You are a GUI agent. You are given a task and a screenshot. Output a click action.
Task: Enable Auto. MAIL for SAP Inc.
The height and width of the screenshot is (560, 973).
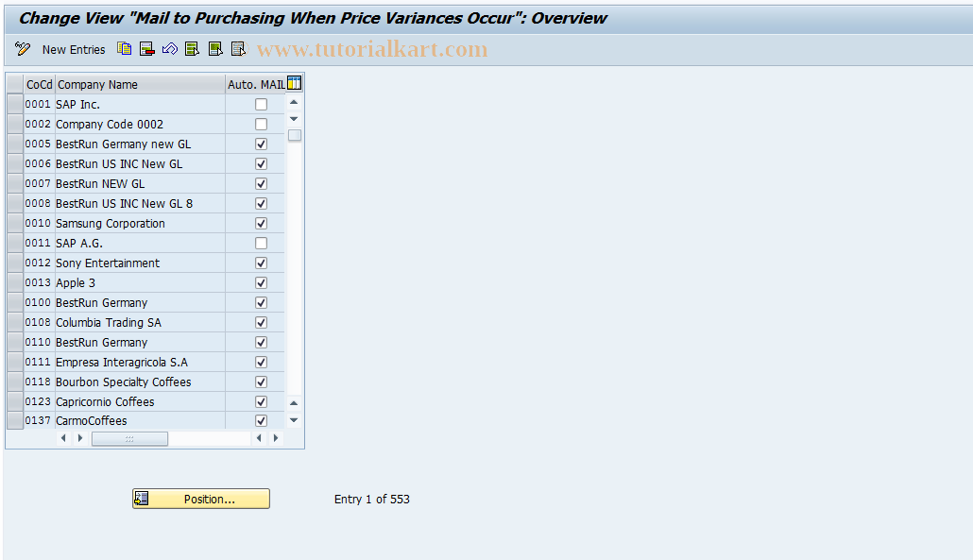[262, 104]
